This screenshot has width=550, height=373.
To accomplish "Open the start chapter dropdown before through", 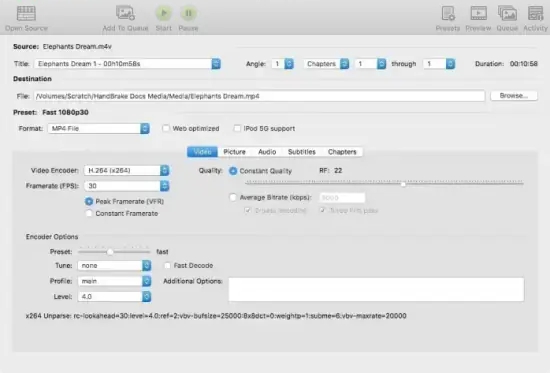I will (370, 64).
